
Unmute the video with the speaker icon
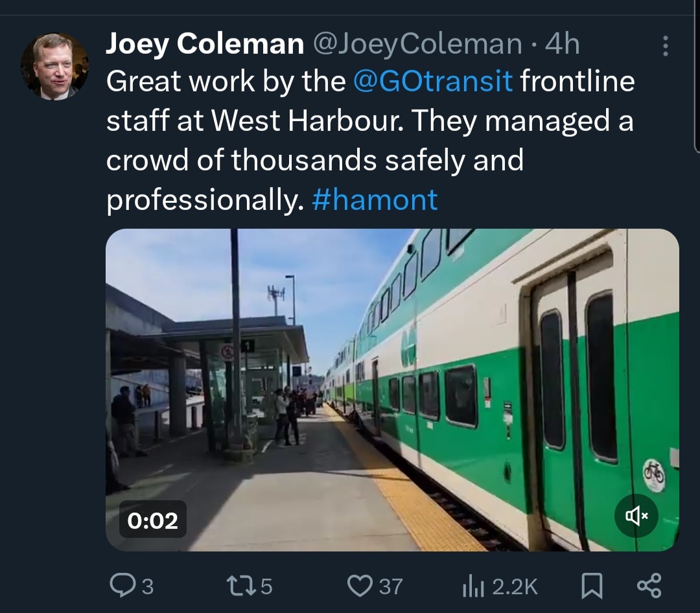tap(636, 516)
